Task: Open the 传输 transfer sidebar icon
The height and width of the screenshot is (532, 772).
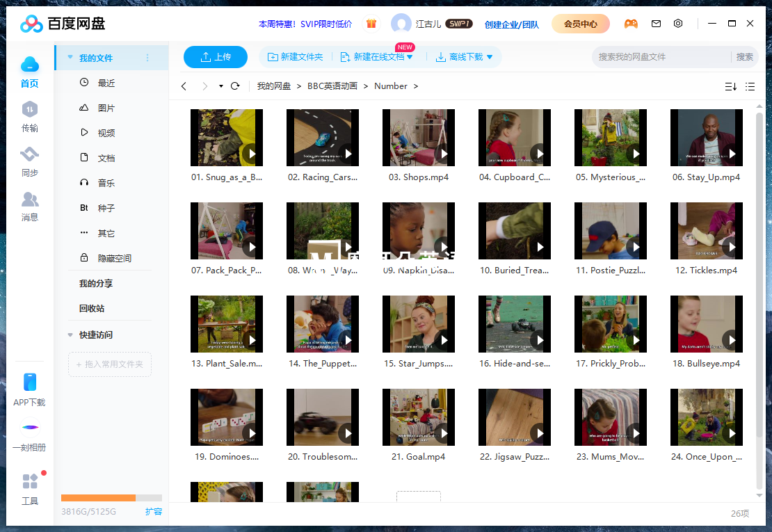Action: coord(30,116)
